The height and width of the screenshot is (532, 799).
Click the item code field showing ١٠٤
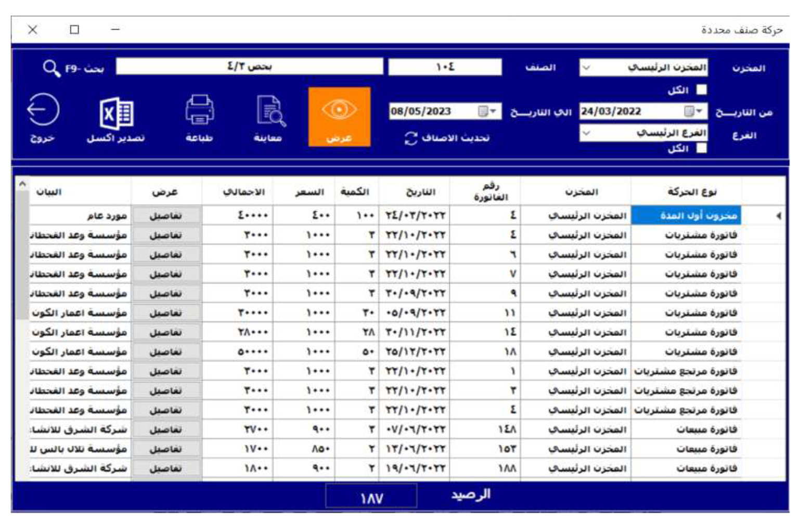coord(445,67)
